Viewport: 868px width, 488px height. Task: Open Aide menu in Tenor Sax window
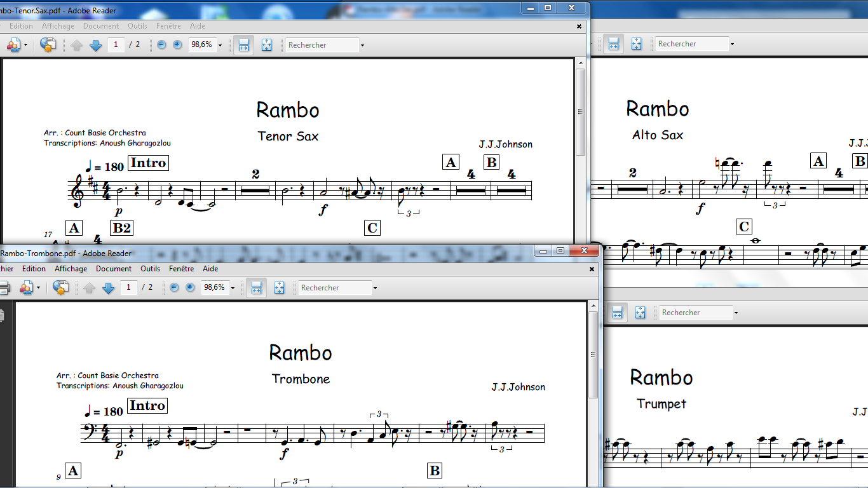(x=198, y=26)
